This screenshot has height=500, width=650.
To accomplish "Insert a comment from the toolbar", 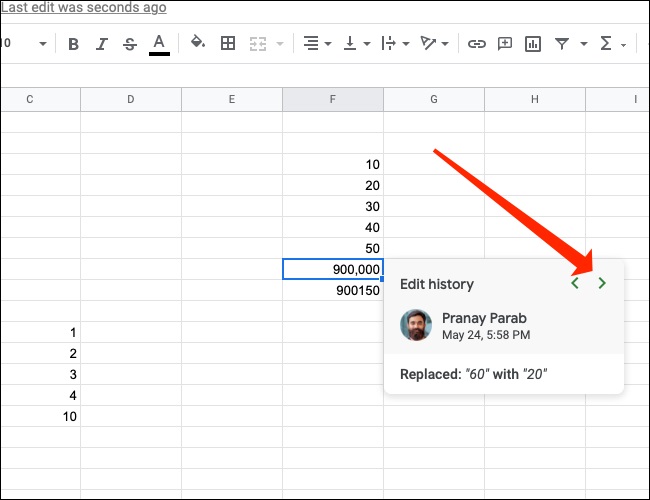I will [x=505, y=44].
